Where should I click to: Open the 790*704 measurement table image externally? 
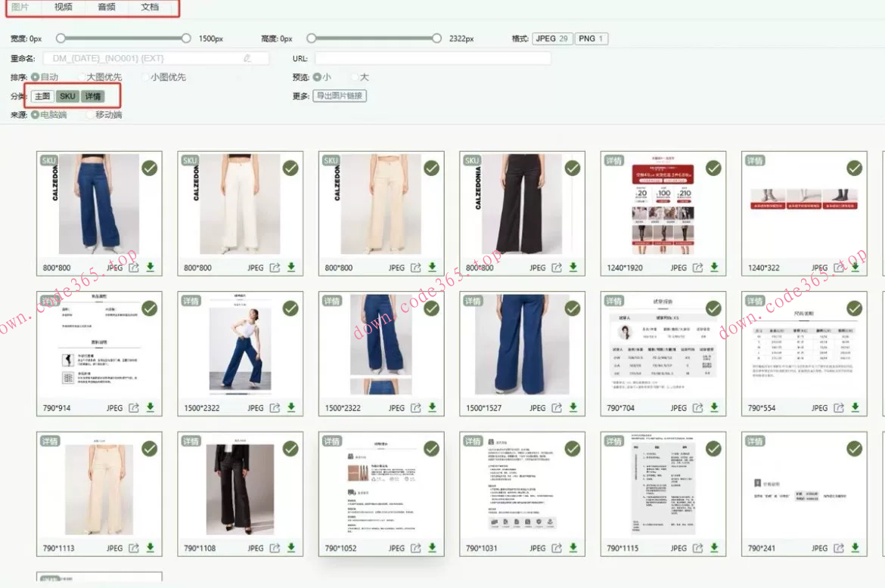[696, 407]
